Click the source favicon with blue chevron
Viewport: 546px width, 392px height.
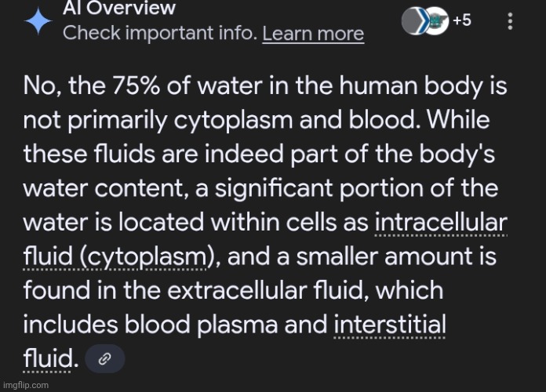416,21
